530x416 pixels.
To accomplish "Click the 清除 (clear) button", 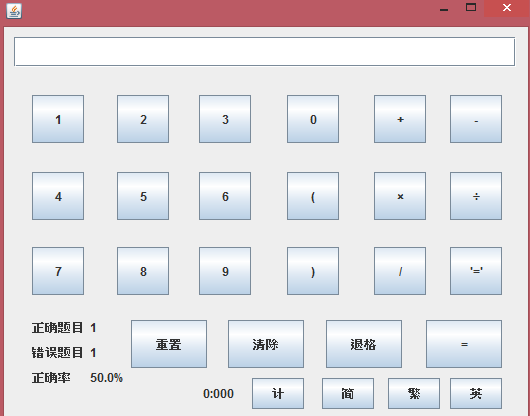I will [266, 344].
